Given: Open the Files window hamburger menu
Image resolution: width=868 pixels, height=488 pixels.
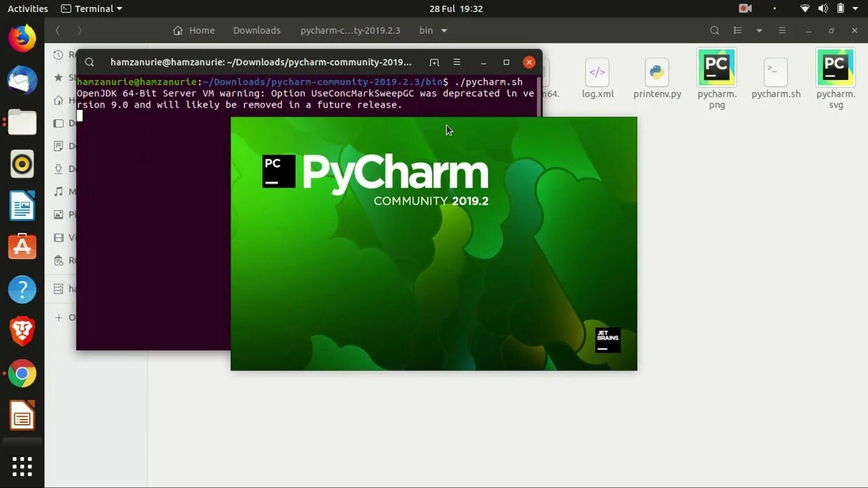Looking at the screenshot, I should click(783, 30).
